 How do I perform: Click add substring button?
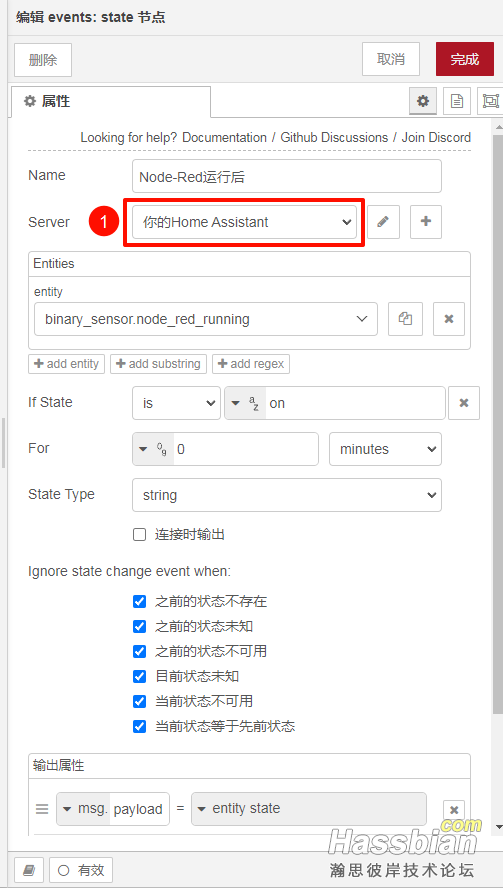pyautogui.click(x=159, y=364)
